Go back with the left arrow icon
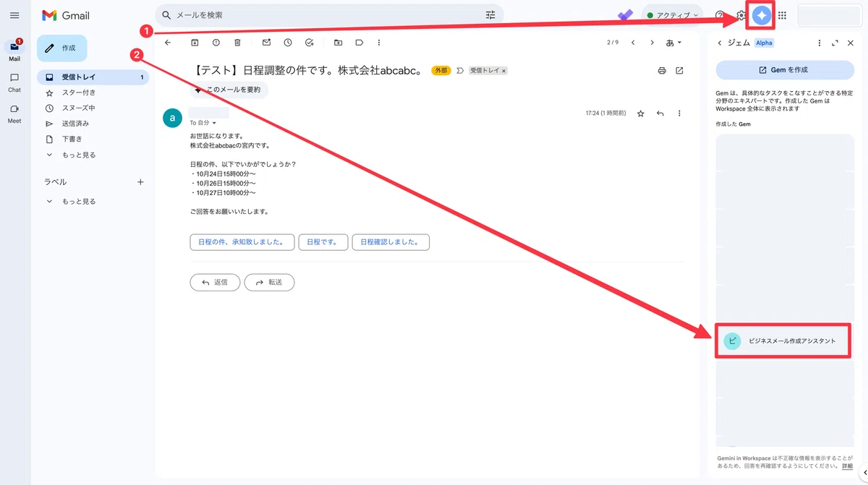The image size is (868, 485). [x=168, y=43]
